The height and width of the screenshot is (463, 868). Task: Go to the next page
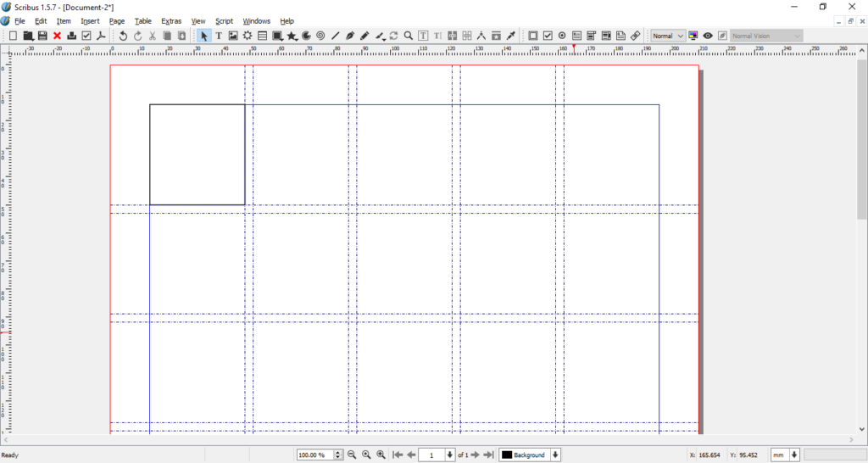475,455
